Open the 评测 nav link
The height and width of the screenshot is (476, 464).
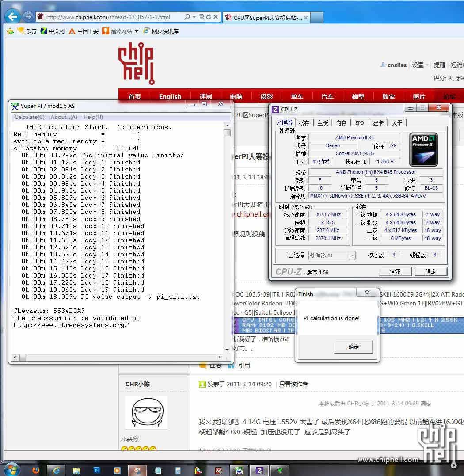click(x=206, y=96)
